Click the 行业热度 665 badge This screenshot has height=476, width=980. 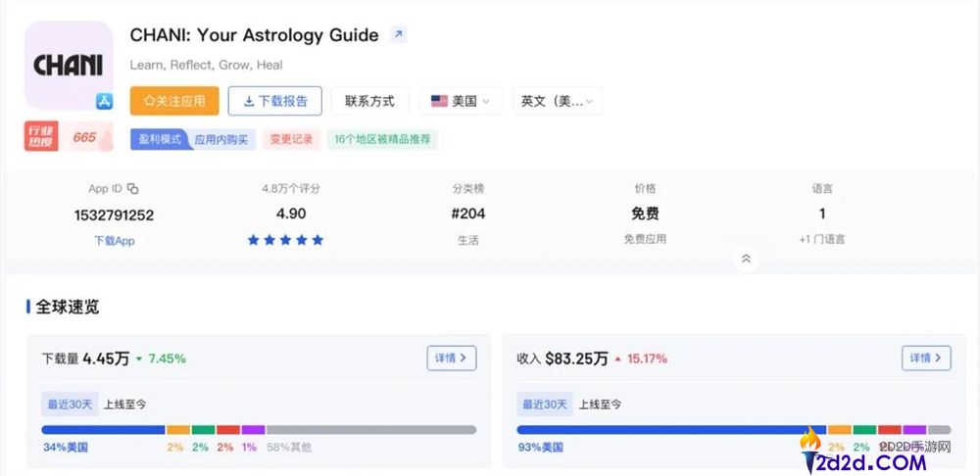point(69,136)
